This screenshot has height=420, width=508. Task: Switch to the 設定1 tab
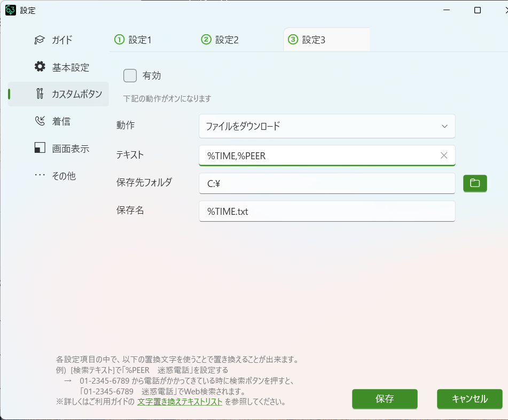[x=134, y=40]
